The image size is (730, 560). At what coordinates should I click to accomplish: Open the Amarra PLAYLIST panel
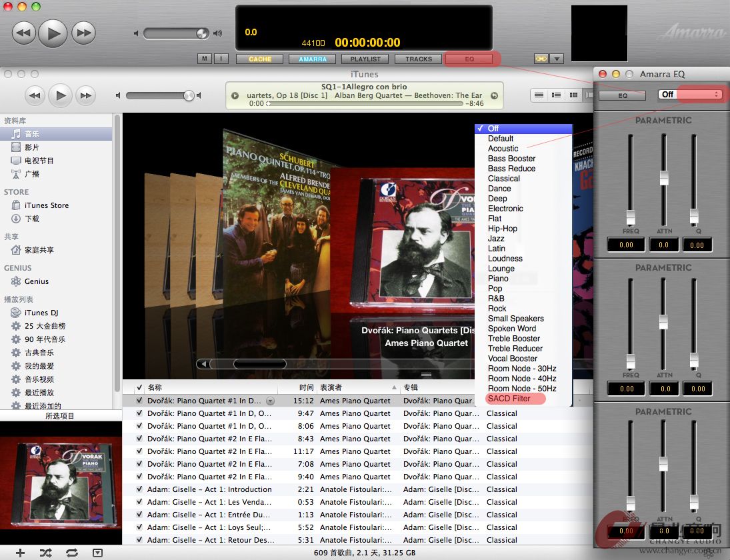[365, 59]
